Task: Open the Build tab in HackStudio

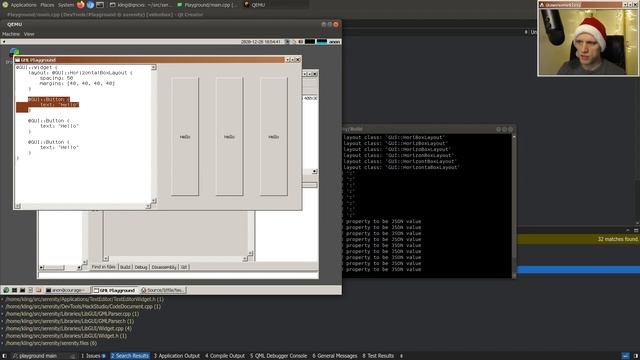Action: 125,267
